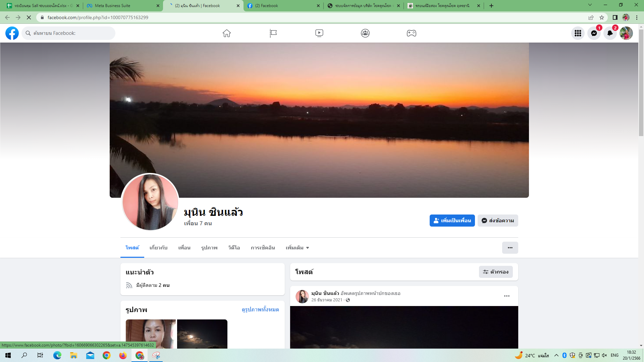
Task: Open the Groups icon
Action: [x=365, y=33]
